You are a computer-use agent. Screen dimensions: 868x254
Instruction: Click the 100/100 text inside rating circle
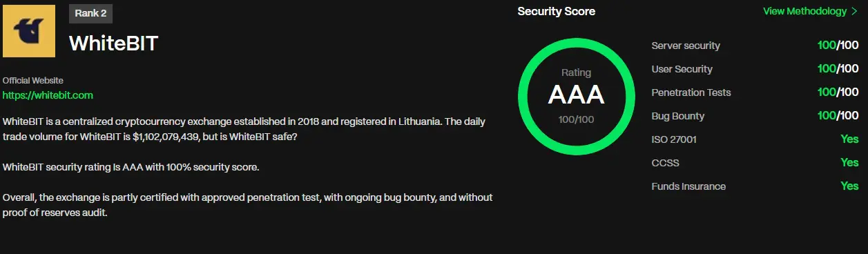576,119
